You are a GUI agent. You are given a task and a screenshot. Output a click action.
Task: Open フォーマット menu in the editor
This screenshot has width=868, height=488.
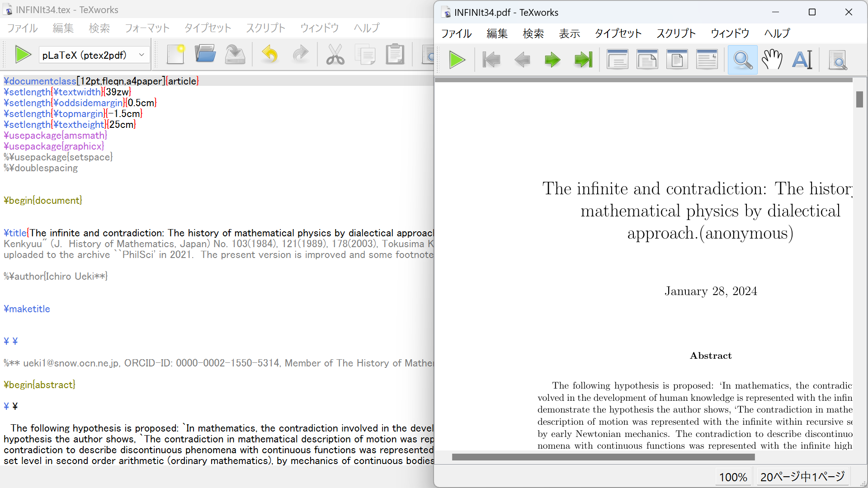pos(147,28)
